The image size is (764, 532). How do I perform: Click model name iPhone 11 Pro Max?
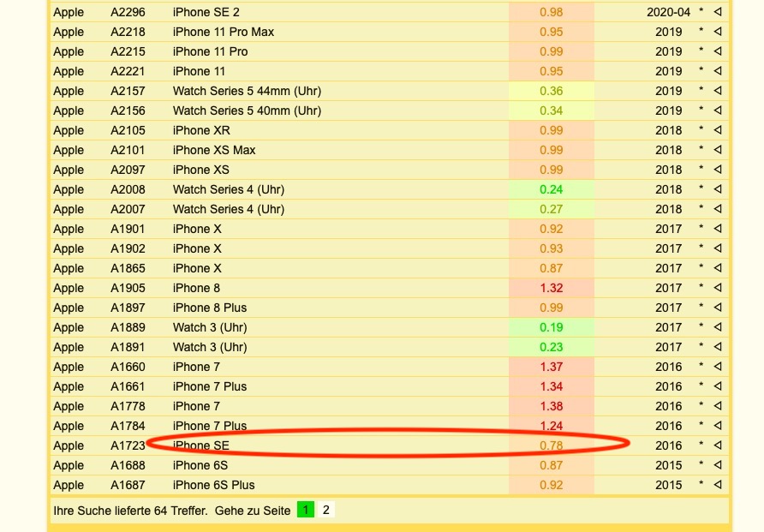(x=224, y=32)
